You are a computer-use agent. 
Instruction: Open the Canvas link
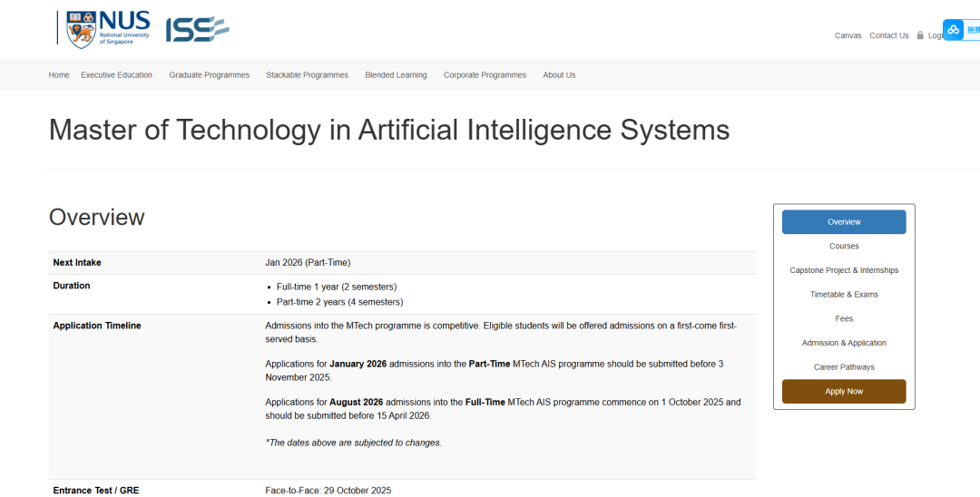848,35
